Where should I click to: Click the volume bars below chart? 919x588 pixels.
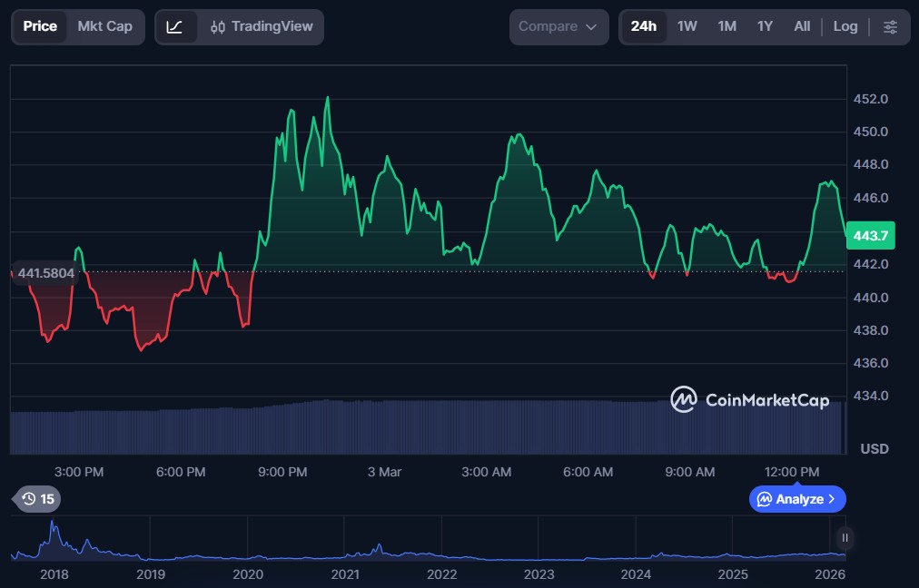pos(427,426)
